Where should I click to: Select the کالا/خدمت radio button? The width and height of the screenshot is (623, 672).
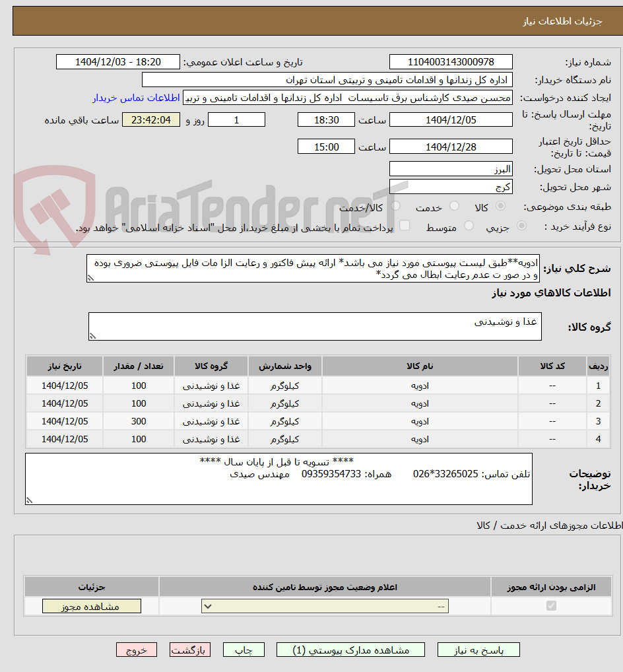click(x=395, y=206)
